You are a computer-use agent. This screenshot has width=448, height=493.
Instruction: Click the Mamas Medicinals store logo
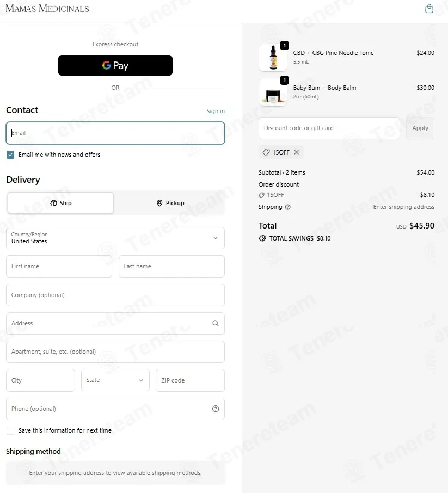(x=47, y=9)
